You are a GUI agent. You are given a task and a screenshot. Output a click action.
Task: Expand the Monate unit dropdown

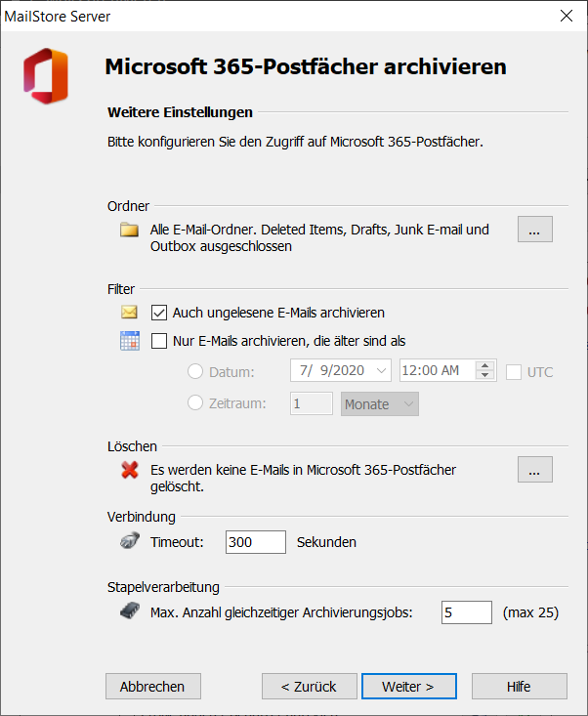click(x=380, y=404)
